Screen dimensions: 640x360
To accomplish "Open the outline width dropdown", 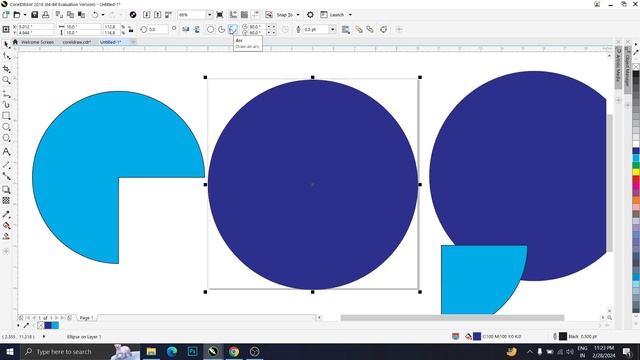I will pos(332,29).
